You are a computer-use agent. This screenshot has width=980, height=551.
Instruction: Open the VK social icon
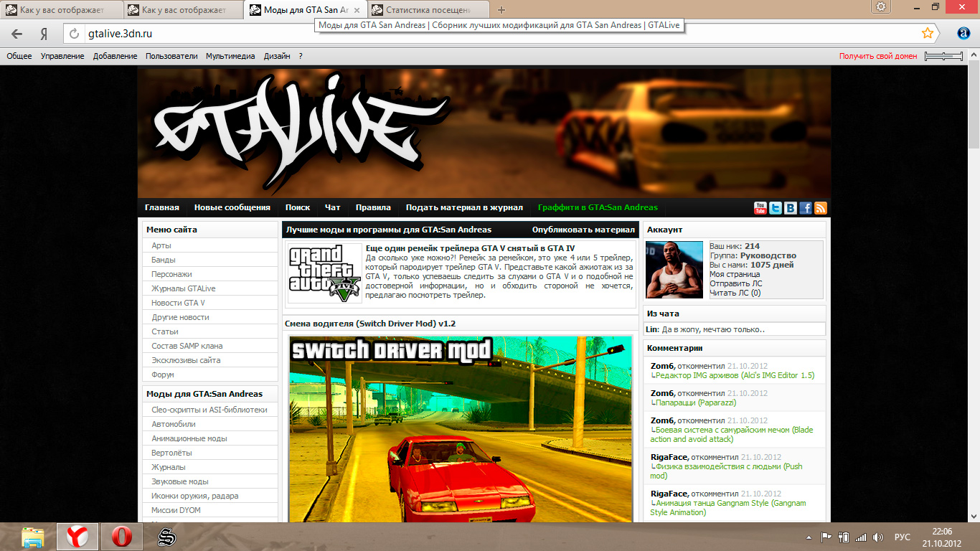[x=791, y=208]
